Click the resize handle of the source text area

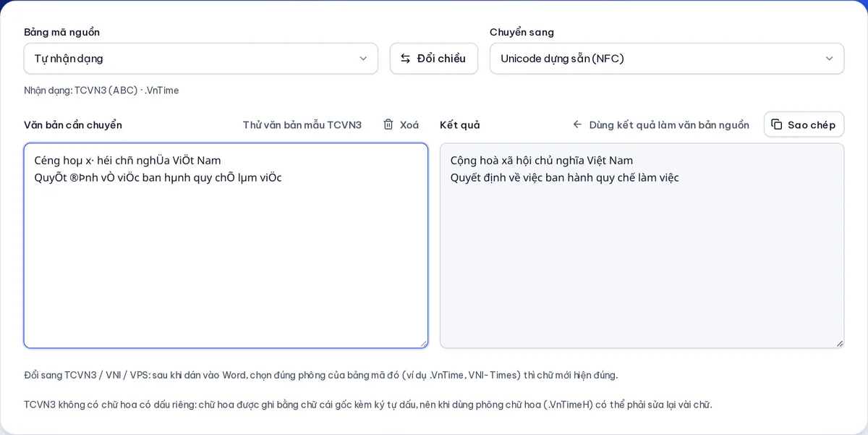422,343
